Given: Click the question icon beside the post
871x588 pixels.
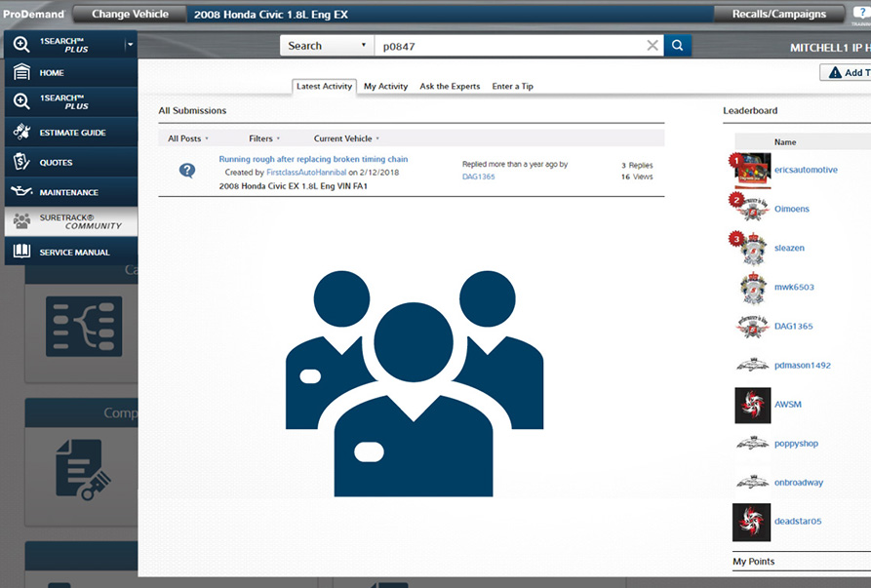Looking at the screenshot, I should click(187, 171).
